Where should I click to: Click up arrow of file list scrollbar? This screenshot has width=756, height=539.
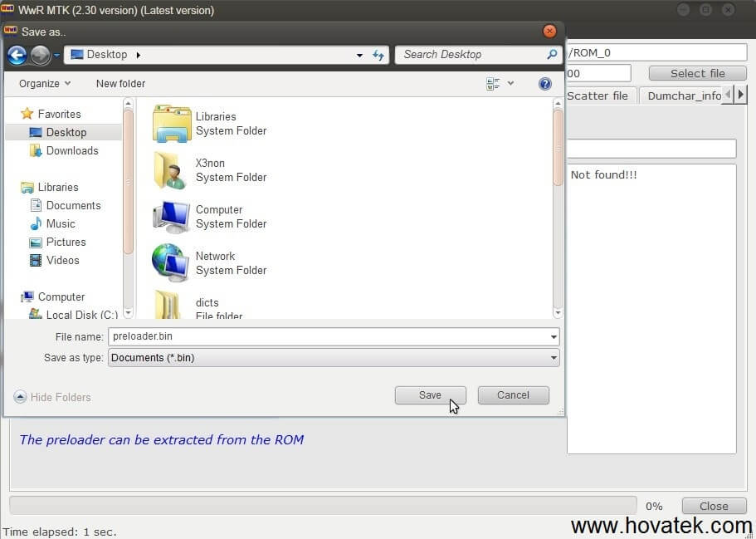[558, 103]
